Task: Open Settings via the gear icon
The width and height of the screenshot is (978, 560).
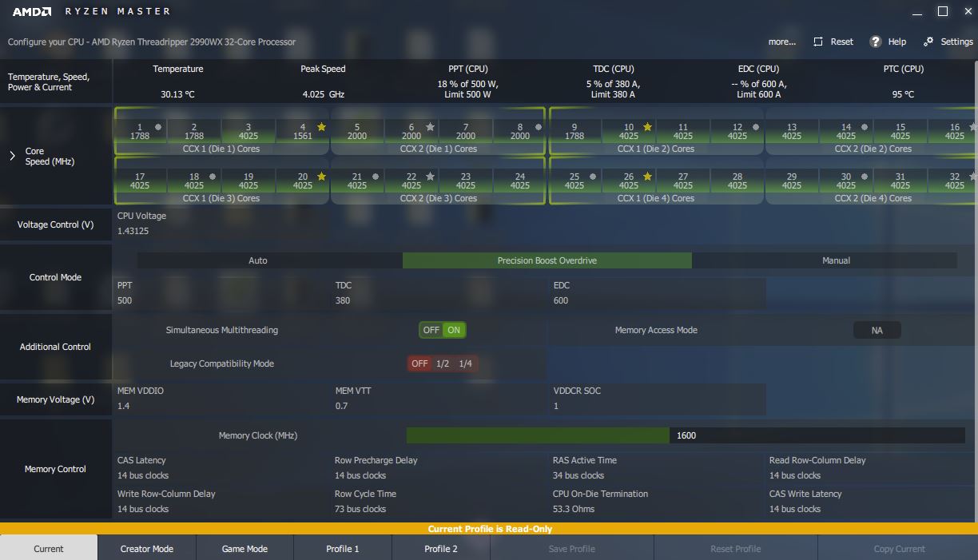Action: tap(928, 42)
